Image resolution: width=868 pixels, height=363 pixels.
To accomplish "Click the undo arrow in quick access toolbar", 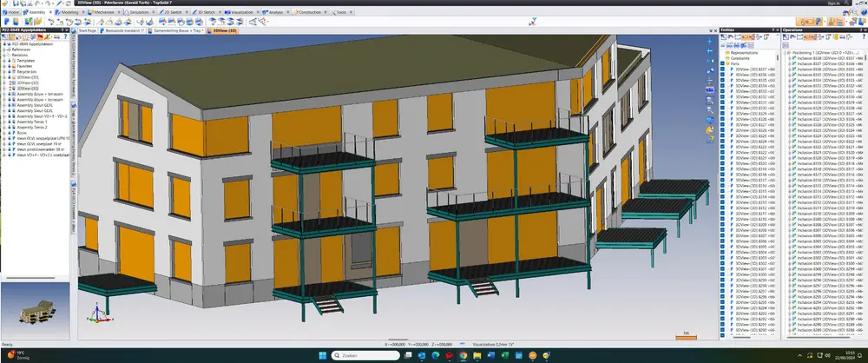I will [37, 3].
